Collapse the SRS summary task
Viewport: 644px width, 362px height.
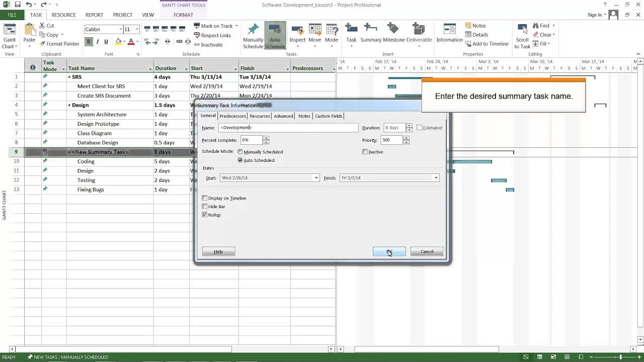69,77
